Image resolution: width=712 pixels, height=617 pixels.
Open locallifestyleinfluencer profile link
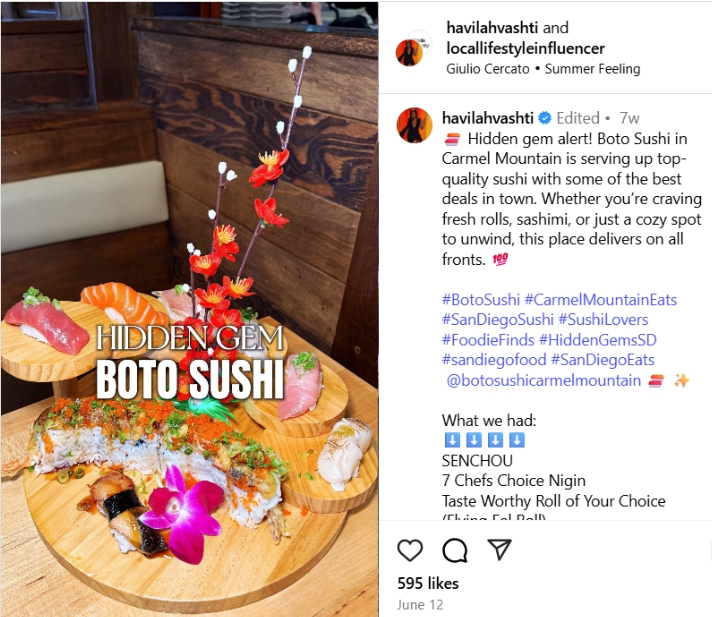[x=525, y=48]
